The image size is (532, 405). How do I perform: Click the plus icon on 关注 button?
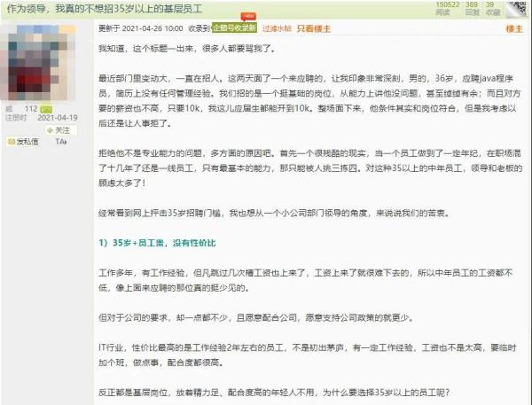[51, 130]
